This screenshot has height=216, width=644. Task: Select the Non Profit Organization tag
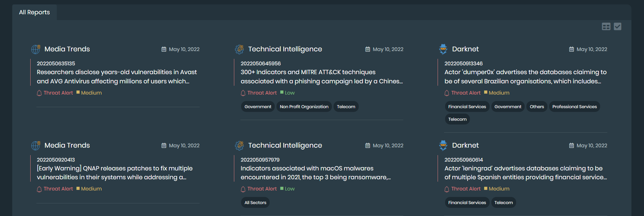point(304,107)
